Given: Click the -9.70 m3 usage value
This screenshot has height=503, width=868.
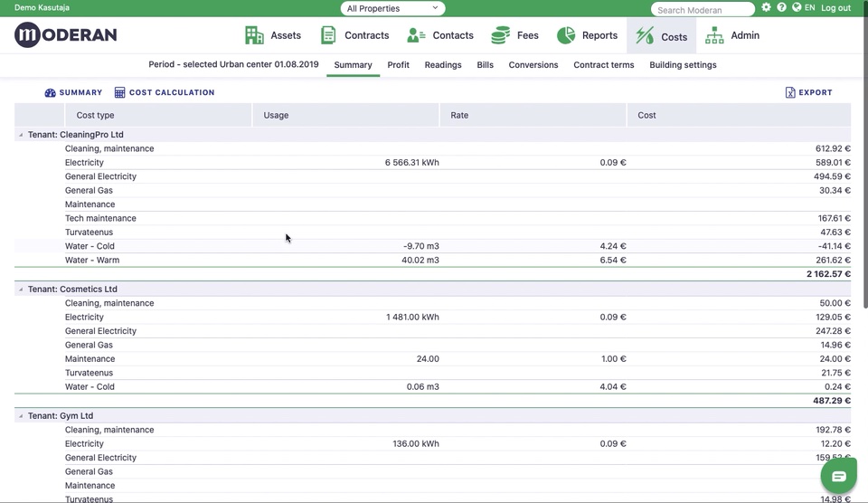Looking at the screenshot, I should coord(420,246).
